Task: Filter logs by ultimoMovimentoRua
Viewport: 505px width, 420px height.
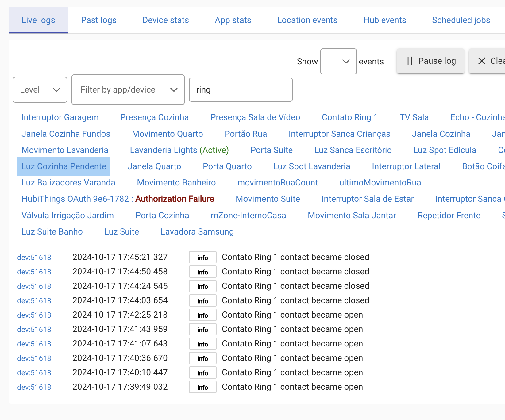Action: click(x=380, y=183)
